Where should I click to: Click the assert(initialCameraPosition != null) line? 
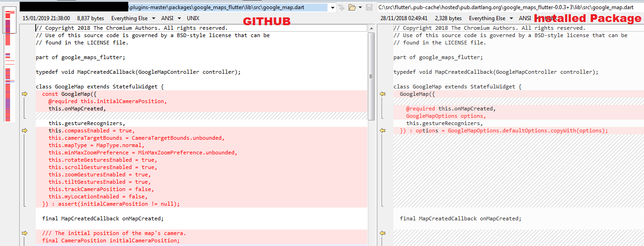coord(111,204)
